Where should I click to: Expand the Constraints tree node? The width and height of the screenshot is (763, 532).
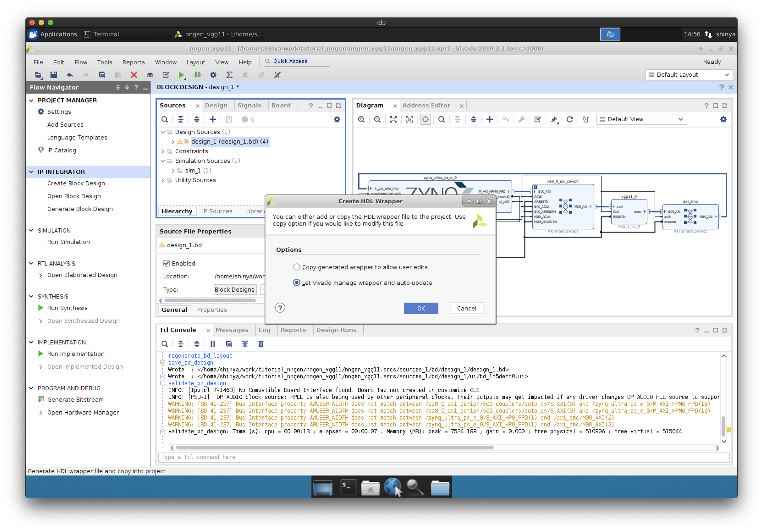pos(163,152)
